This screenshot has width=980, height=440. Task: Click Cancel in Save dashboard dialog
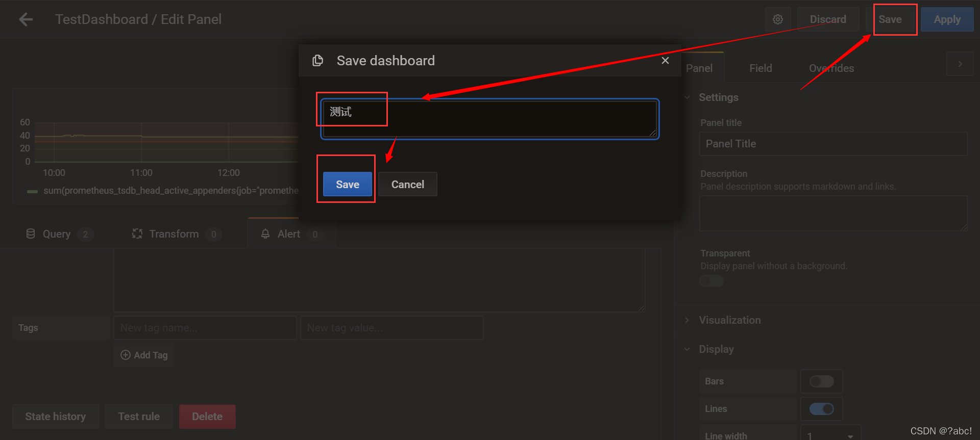(x=408, y=184)
